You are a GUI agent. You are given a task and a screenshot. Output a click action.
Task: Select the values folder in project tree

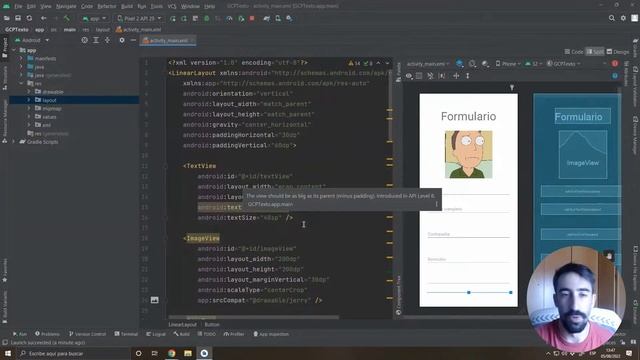[x=49, y=117]
